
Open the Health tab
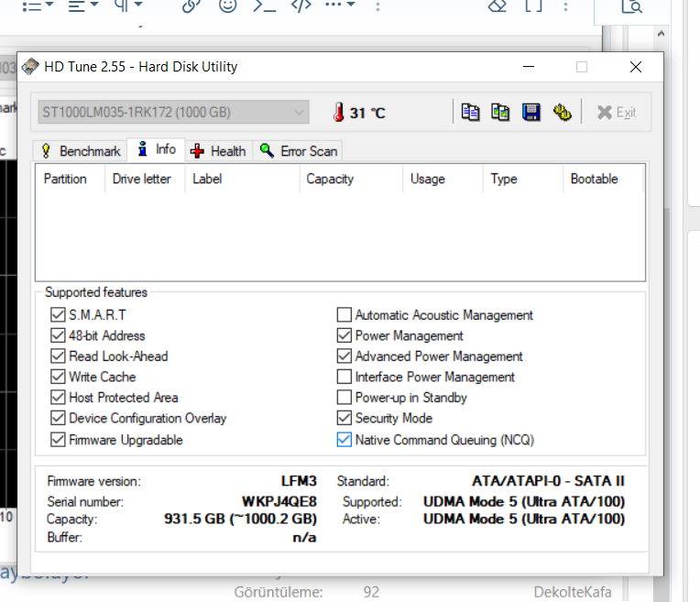[x=218, y=151]
